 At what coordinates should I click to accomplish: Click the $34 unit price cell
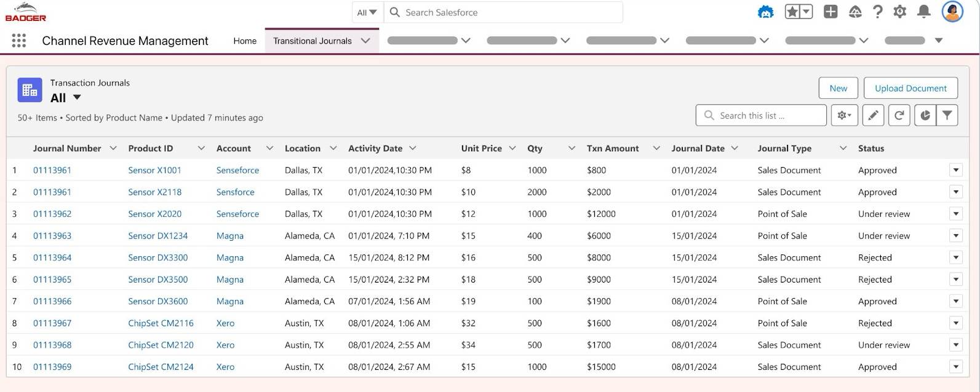[468, 345]
